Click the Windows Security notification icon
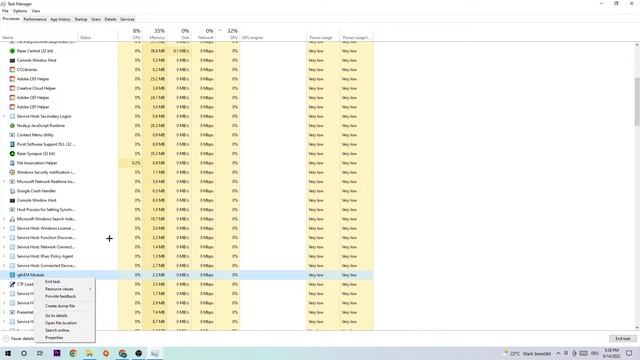The image size is (640, 360). 12,172
